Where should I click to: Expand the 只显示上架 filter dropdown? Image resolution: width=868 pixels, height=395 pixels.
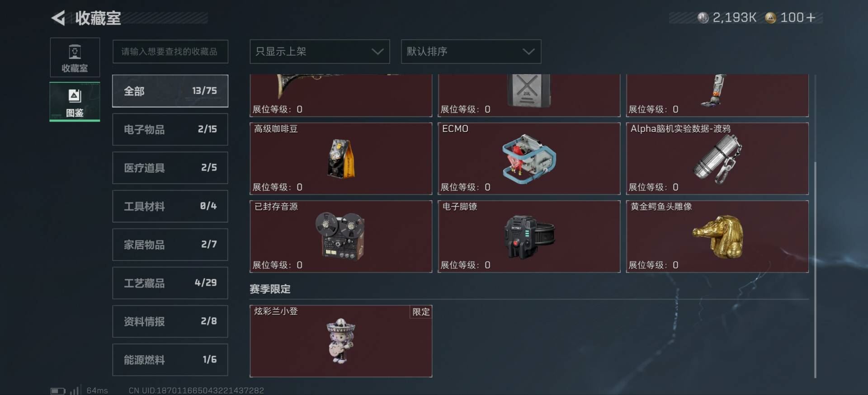coord(320,52)
